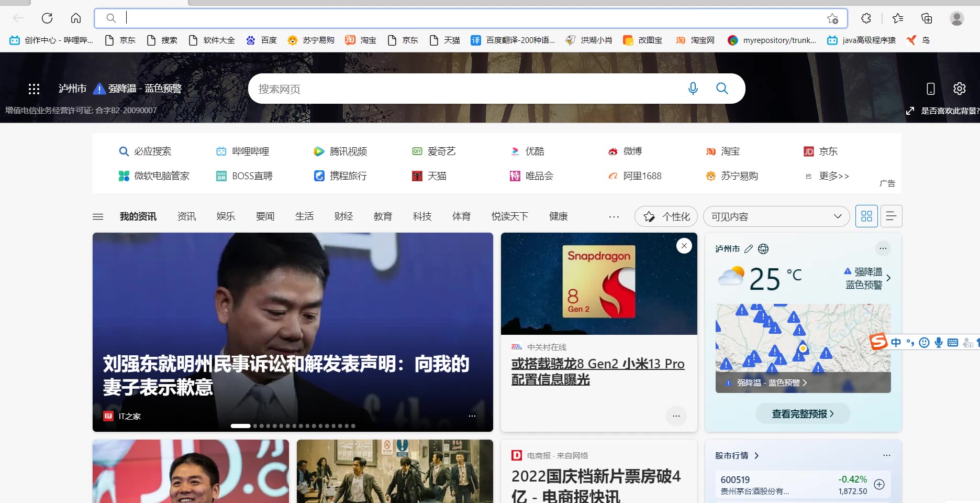Switch to the 健康 tab
This screenshot has width=980, height=503.
558,216
